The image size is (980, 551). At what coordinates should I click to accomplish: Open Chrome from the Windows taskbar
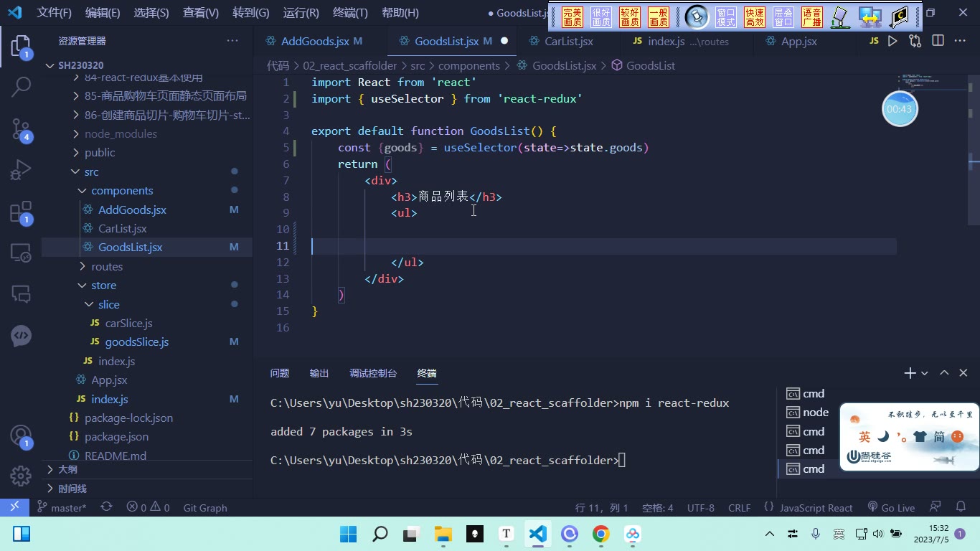pos(601,534)
